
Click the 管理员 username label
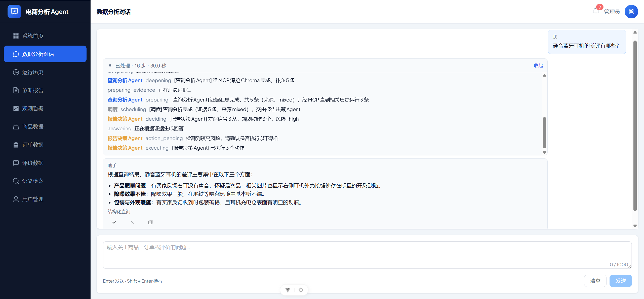(x=612, y=12)
